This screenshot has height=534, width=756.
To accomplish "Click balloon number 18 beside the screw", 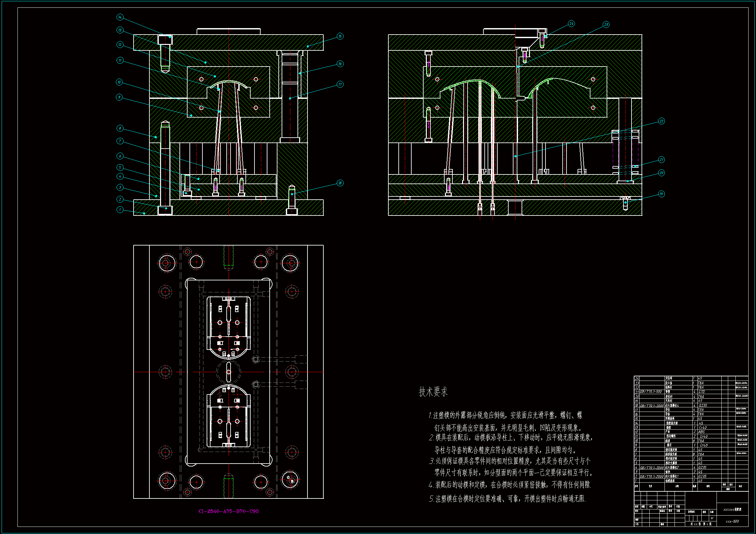I will (x=340, y=183).
